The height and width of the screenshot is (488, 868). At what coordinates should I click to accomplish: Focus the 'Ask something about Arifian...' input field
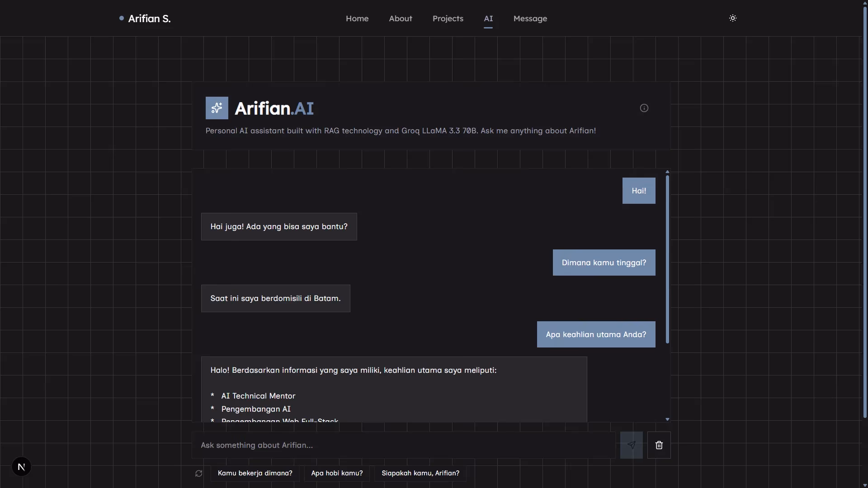(x=402, y=445)
